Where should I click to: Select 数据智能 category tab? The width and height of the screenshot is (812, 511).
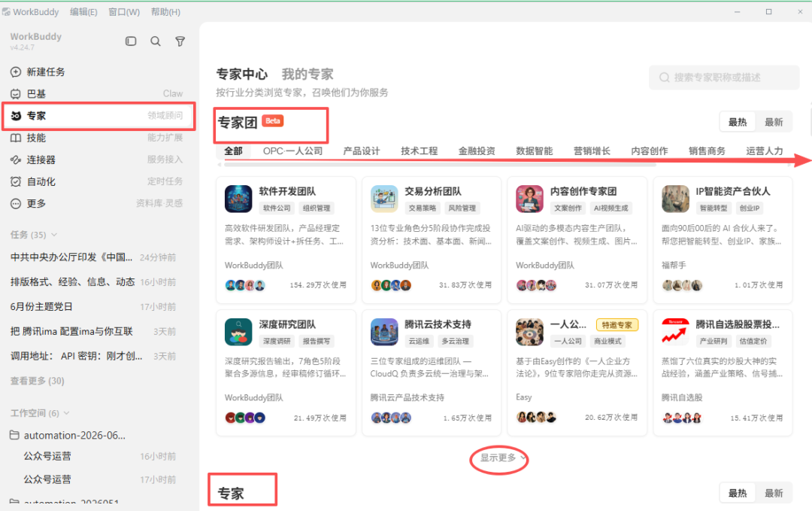click(x=534, y=151)
